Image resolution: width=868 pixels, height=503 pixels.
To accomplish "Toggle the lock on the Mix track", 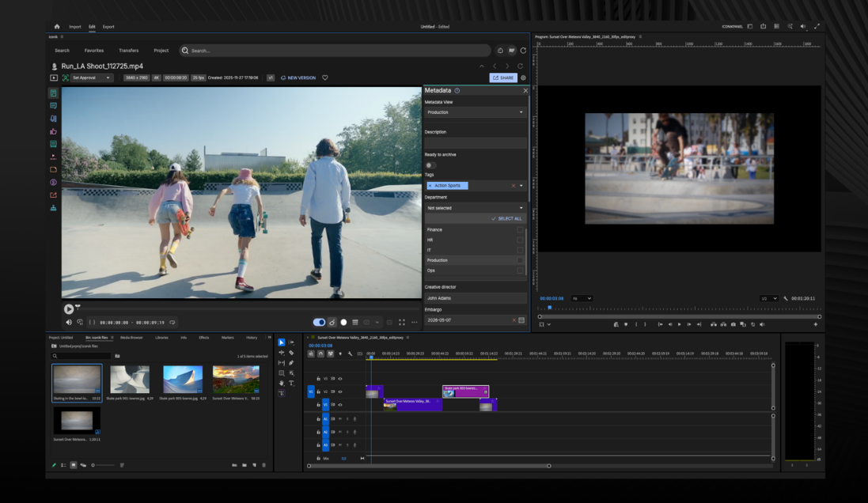I will (x=318, y=458).
